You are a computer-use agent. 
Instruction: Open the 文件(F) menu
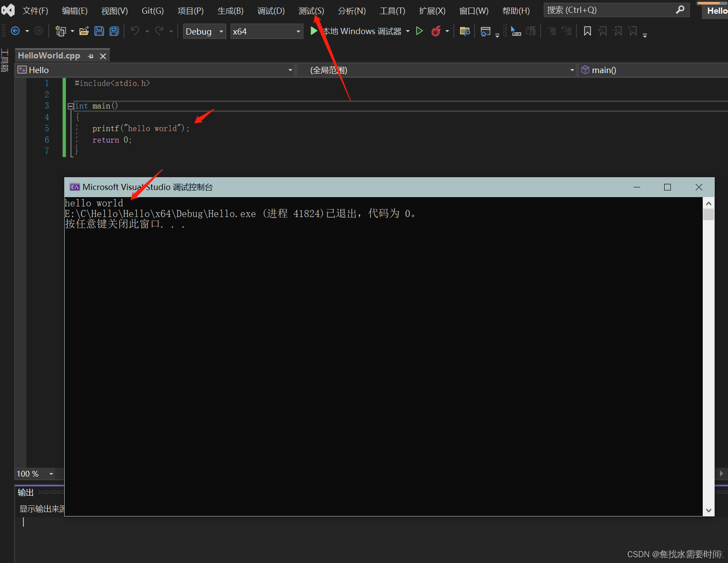(35, 11)
